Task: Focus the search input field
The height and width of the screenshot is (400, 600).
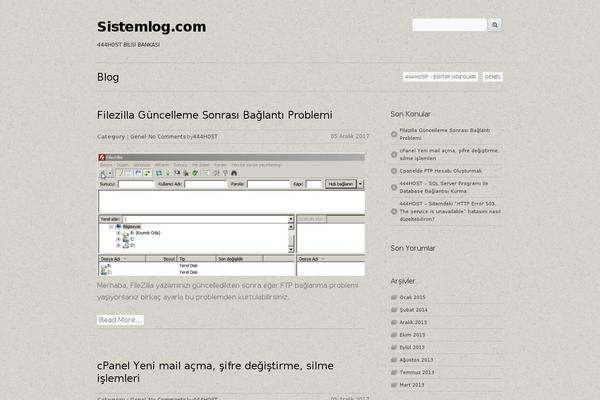Action: [450, 25]
